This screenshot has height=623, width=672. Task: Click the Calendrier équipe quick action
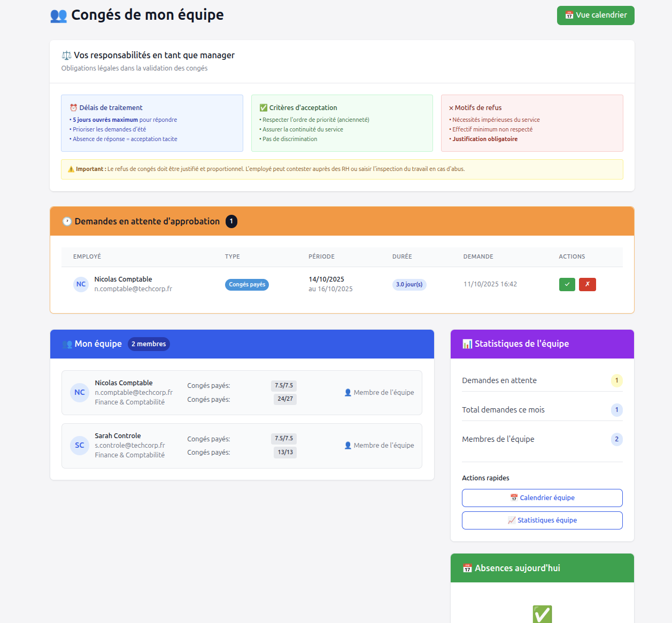542,498
